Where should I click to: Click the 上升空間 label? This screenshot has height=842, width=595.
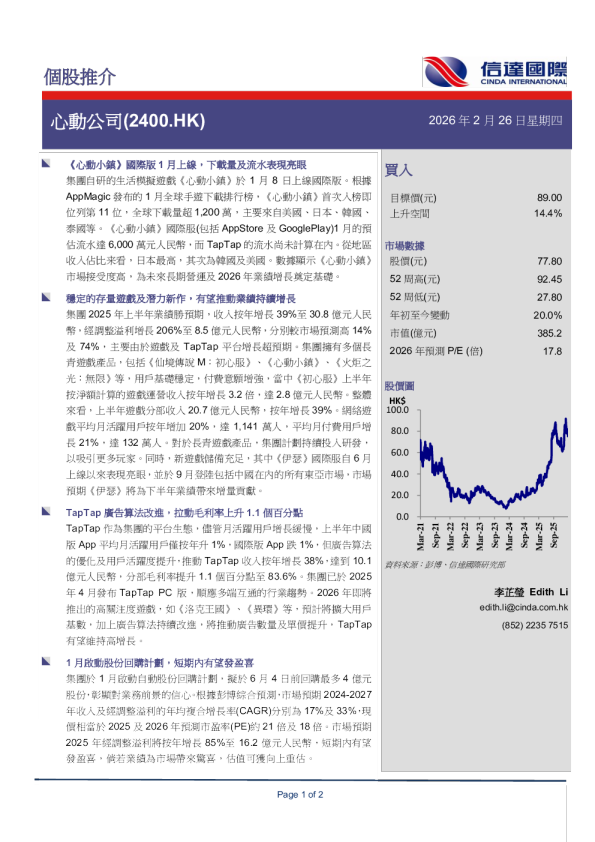tap(409, 214)
